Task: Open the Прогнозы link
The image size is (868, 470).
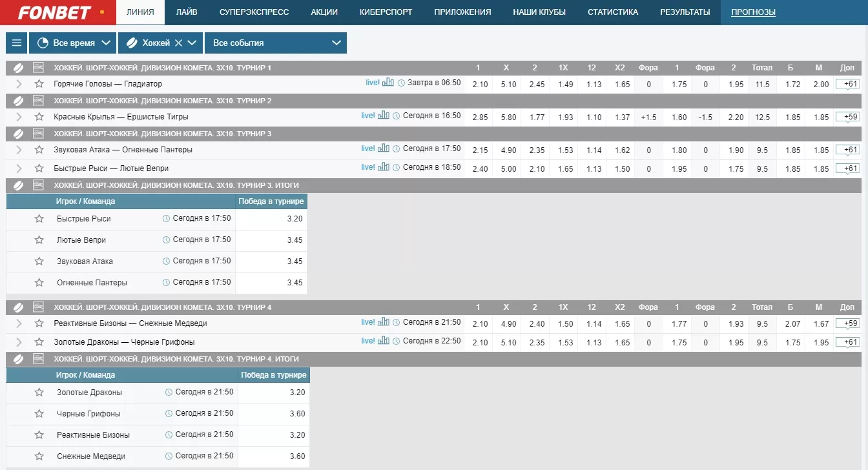Action: point(753,12)
